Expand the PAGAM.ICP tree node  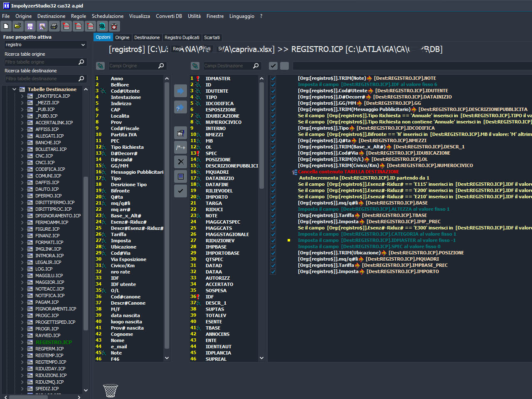22,302
